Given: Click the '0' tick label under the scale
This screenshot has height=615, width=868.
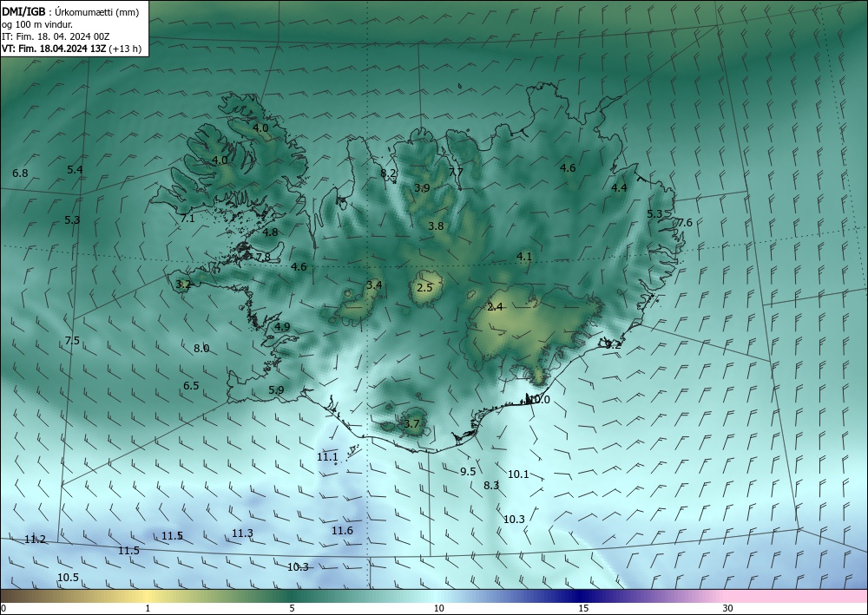Looking at the screenshot, I should coord(3,609).
